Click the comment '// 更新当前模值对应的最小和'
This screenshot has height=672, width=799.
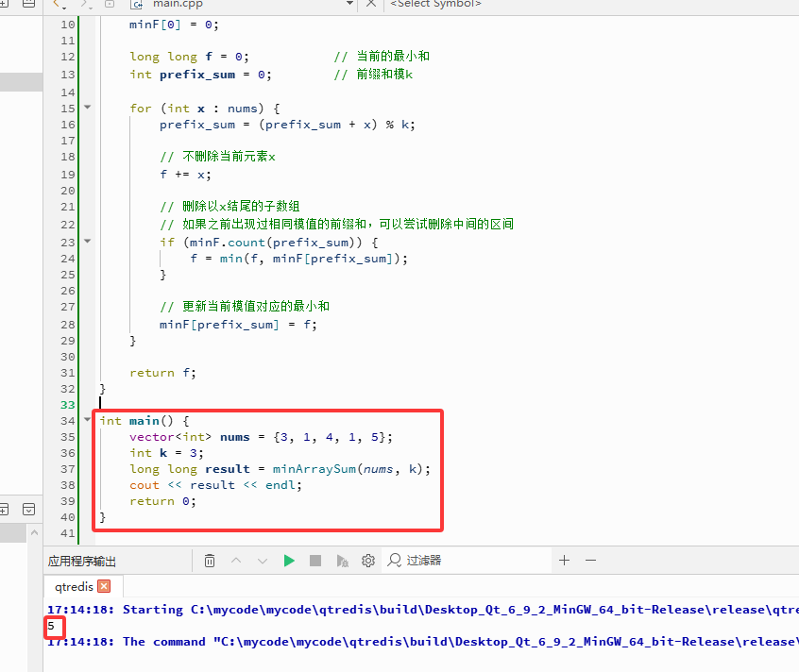[245, 306]
